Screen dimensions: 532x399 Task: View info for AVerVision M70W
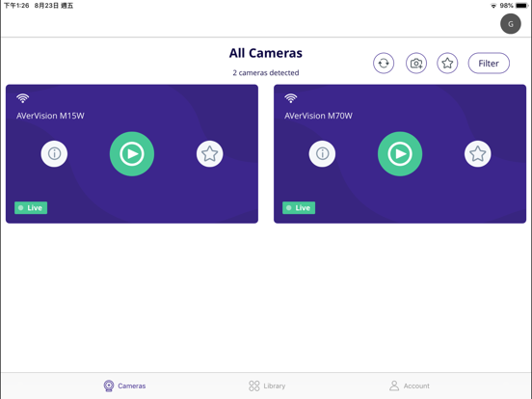pos(322,153)
